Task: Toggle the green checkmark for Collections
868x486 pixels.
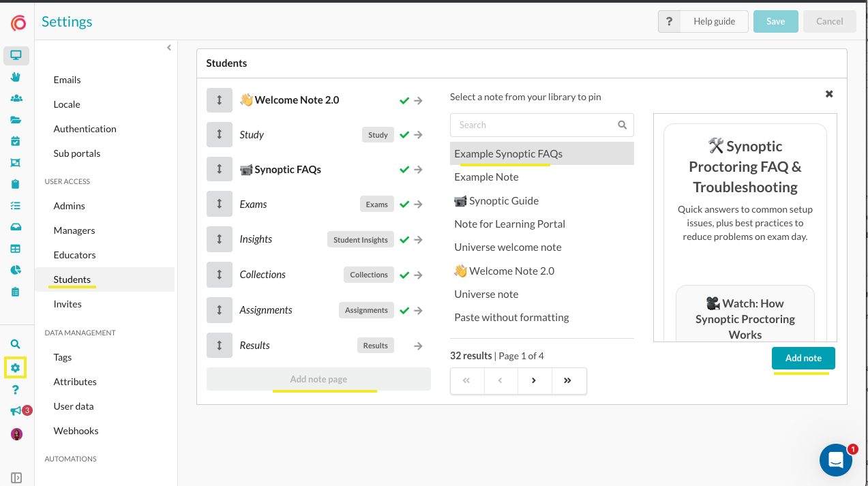Action: coord(404,275)
